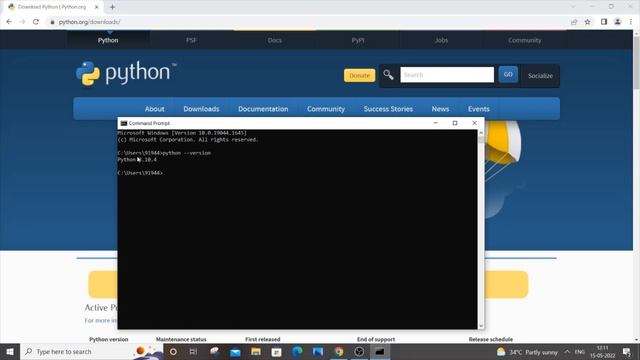Open the Socialize menu
This screenshot has height=360, width=640.
click(540, 76)
